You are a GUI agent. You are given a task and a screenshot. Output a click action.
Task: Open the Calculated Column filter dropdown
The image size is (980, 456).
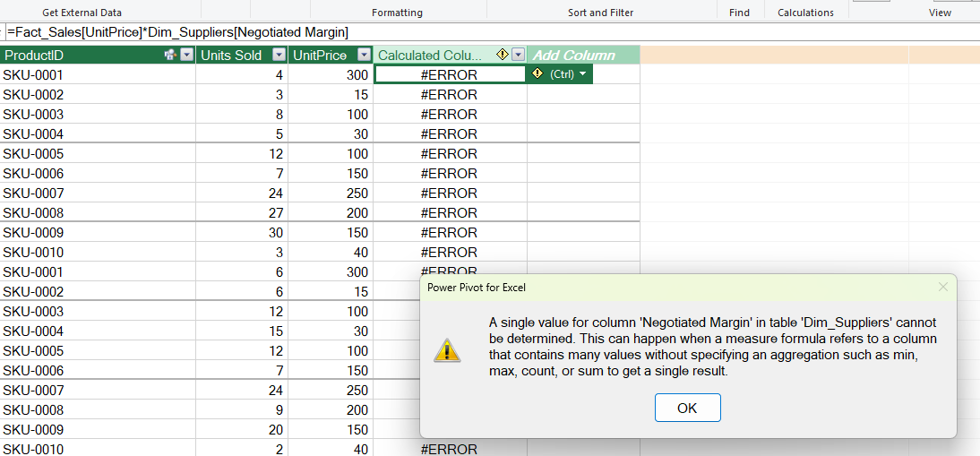tap(518, 55)
